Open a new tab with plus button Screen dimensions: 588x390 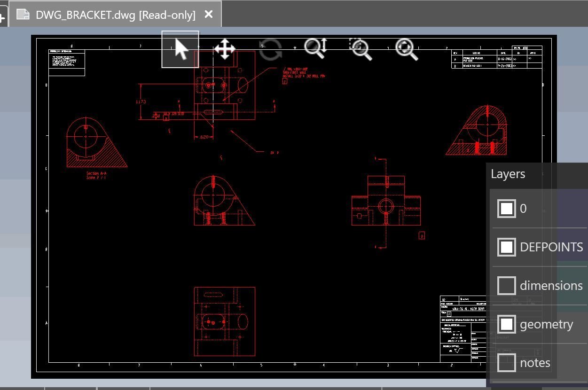click(2, 17)
